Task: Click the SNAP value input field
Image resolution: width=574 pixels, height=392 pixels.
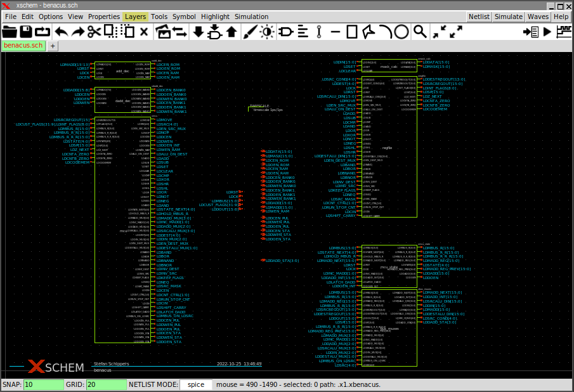Action: click(x=44, y=384)
